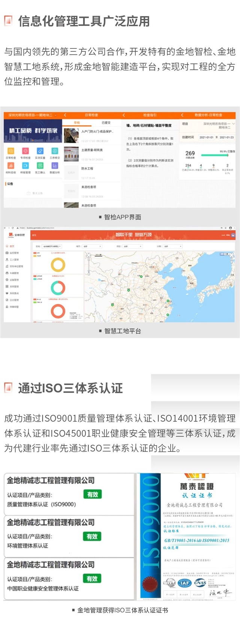The height and width of the screenshot is (644, 240).
Task: Click the back arrow beside 检查指引
Action: click(x=124, y=115)
